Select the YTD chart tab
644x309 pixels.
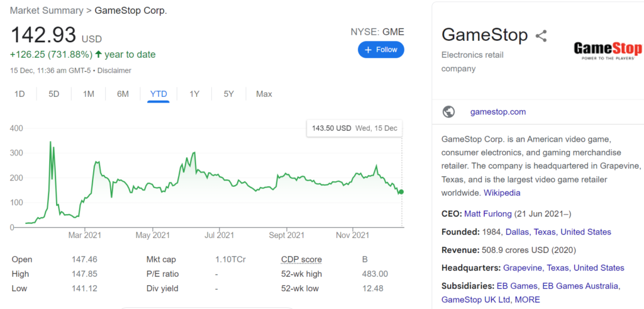(158, 94)
